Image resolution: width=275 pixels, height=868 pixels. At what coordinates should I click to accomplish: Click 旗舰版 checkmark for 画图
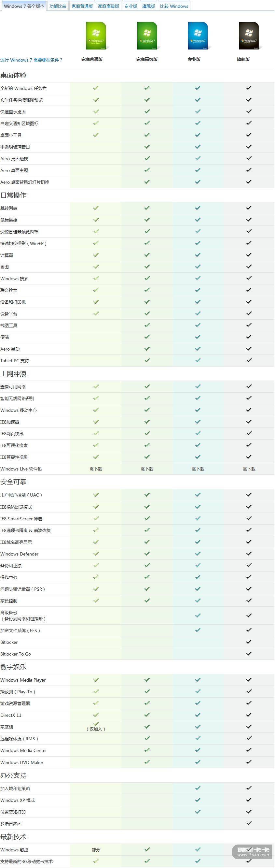[249, 267]
